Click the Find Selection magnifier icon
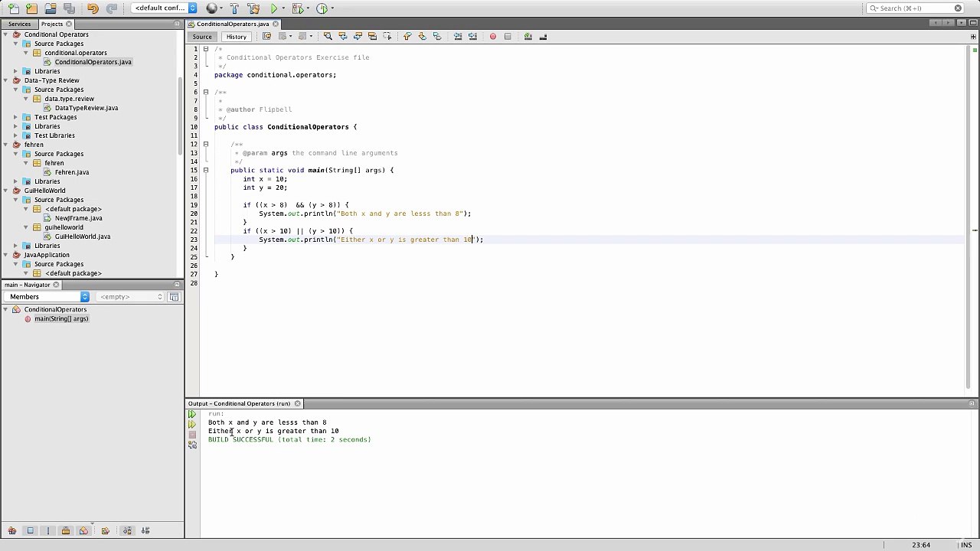Image resolution: width=980 pixels, height=551 pixels. click(x=328, y=36)
